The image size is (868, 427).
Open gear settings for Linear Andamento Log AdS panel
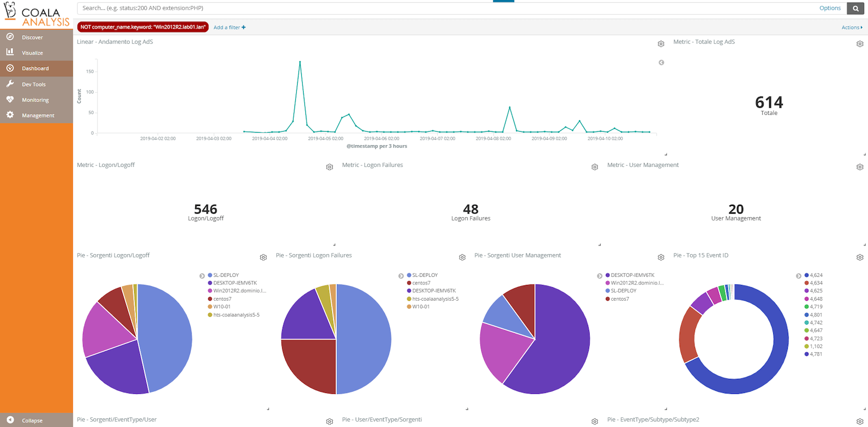pyautogui.click(x=661, y=44)
